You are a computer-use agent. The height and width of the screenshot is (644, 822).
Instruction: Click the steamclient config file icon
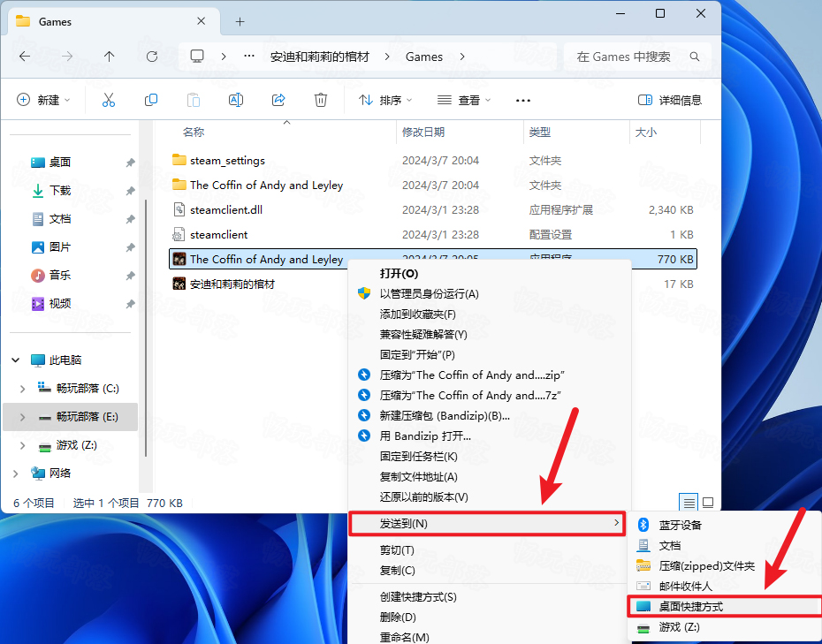point(179,234)
